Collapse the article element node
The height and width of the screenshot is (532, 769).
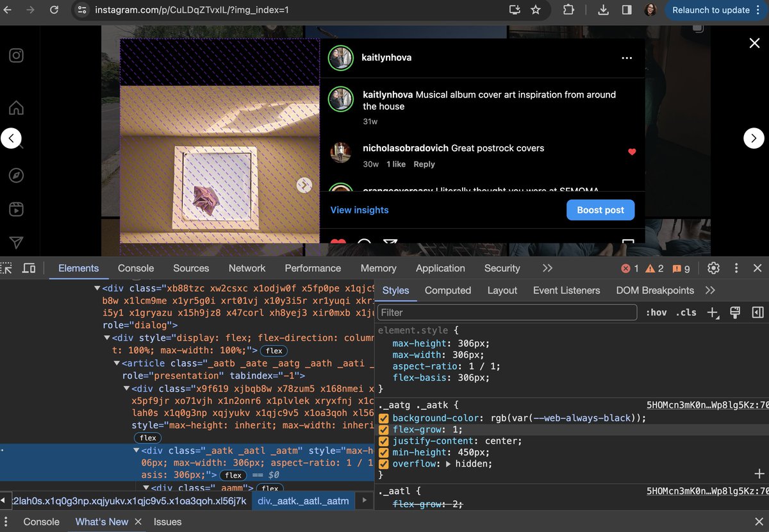[x=117, y=364]
